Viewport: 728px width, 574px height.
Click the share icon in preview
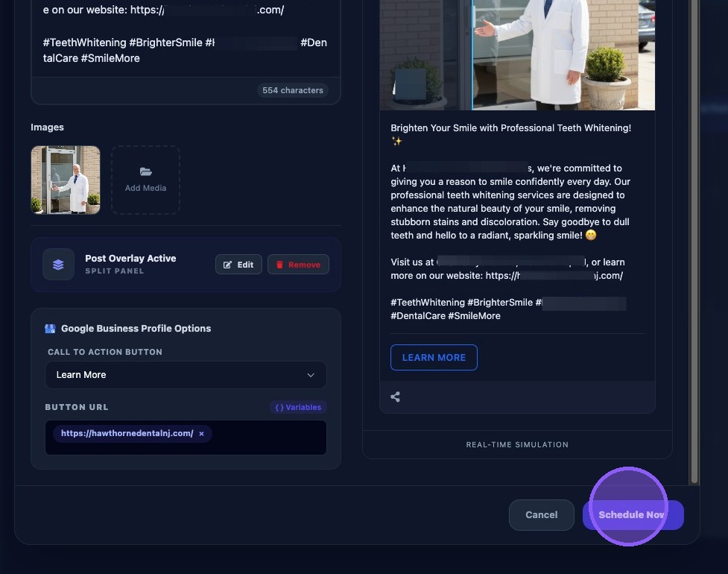tap(395, 397)
